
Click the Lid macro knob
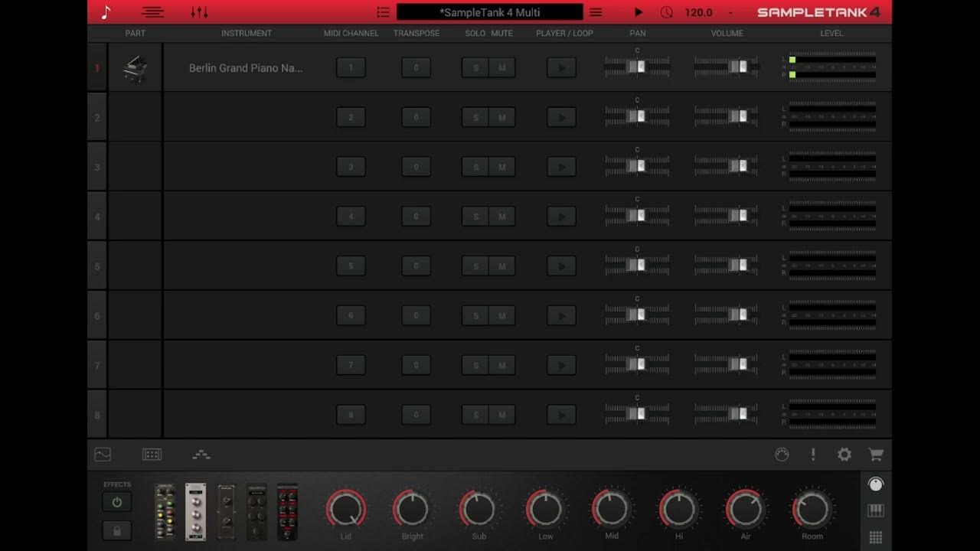click(346, 509)
